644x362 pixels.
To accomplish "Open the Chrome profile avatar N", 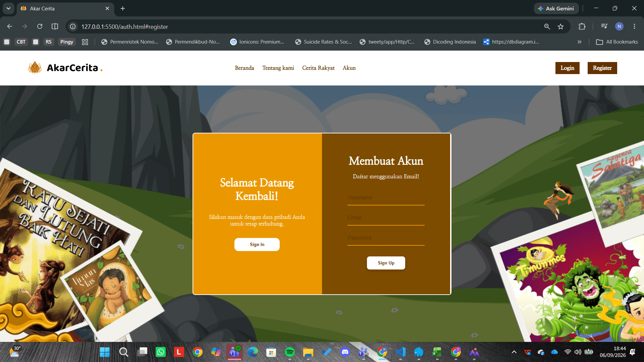I will [x=619, y=26].
